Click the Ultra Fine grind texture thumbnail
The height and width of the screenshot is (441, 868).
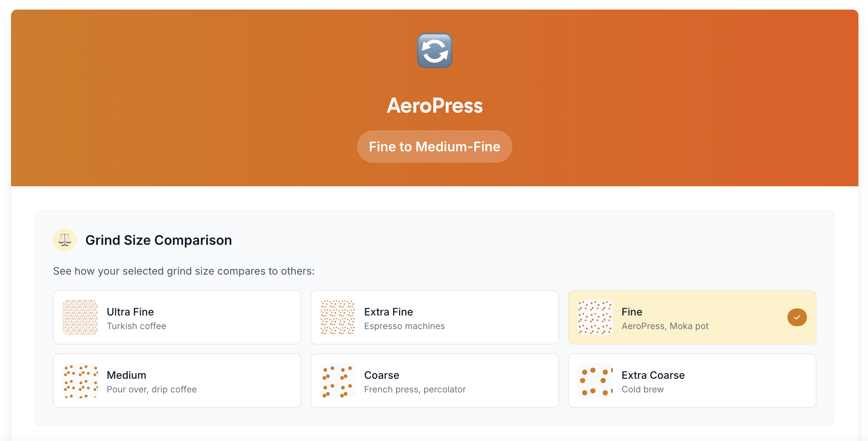[x=80, y=317]
